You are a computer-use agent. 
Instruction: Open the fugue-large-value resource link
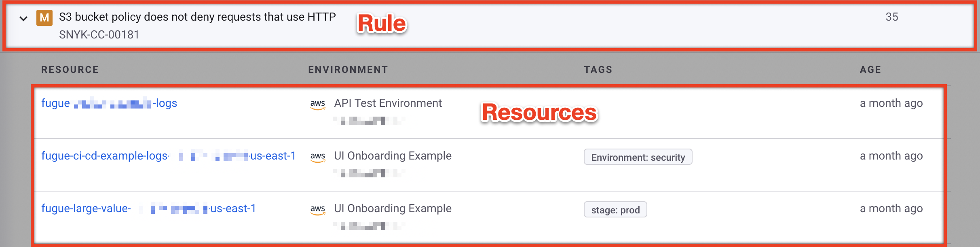(148, 209)
